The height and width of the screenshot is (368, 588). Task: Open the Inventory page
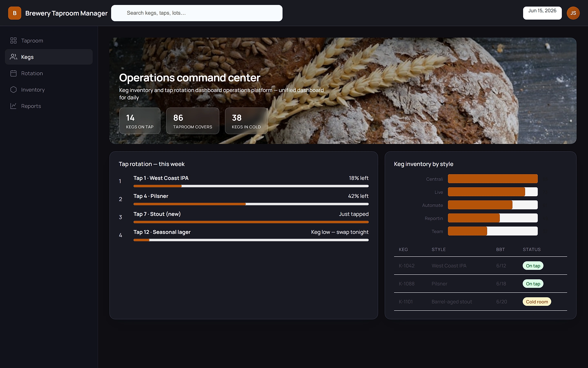[49, 90]
